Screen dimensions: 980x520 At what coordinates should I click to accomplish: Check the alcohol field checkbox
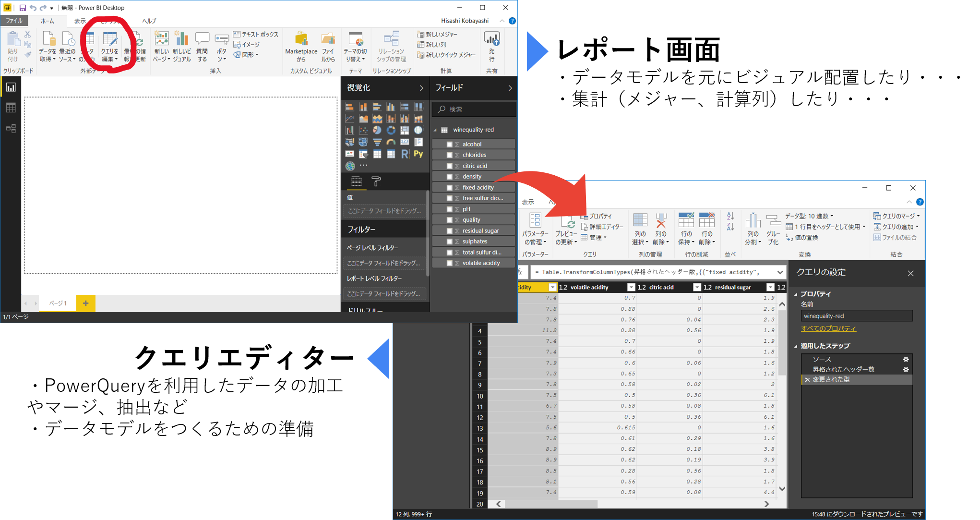450,144
